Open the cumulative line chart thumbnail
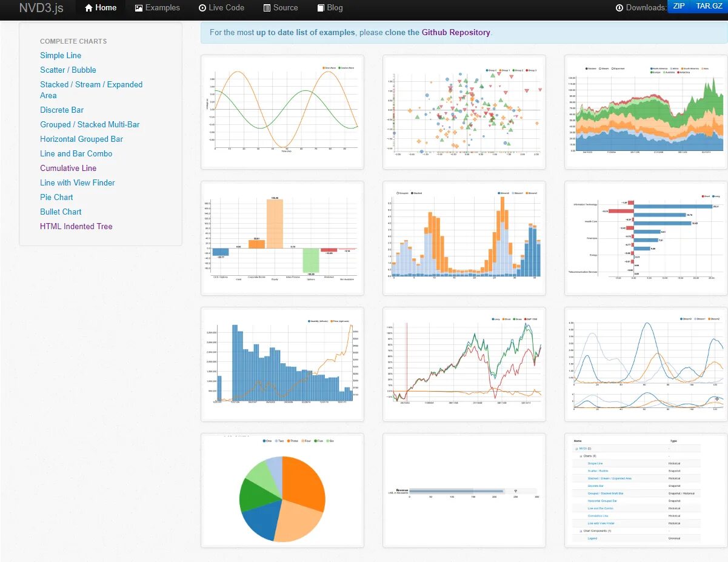Image resolution: width=728 pixels, height=562 pixels. coord(464,364)
